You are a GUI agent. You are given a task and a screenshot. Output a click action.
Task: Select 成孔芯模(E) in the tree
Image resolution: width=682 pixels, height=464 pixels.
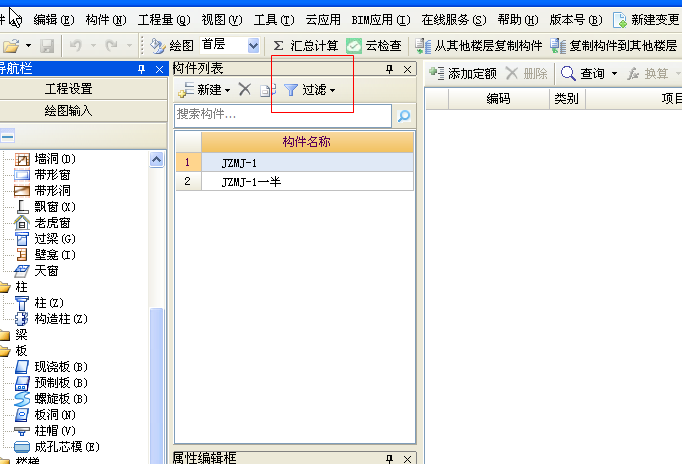[x=57, y=447]
